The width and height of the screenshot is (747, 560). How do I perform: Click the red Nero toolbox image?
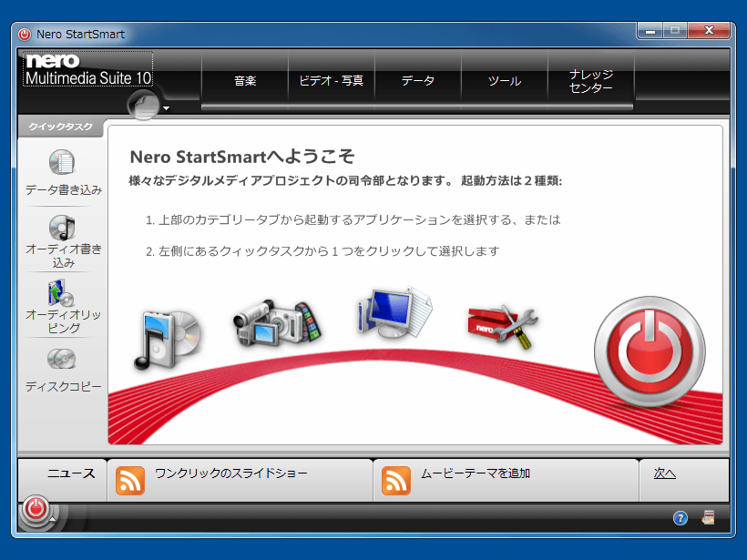(503, 326)
